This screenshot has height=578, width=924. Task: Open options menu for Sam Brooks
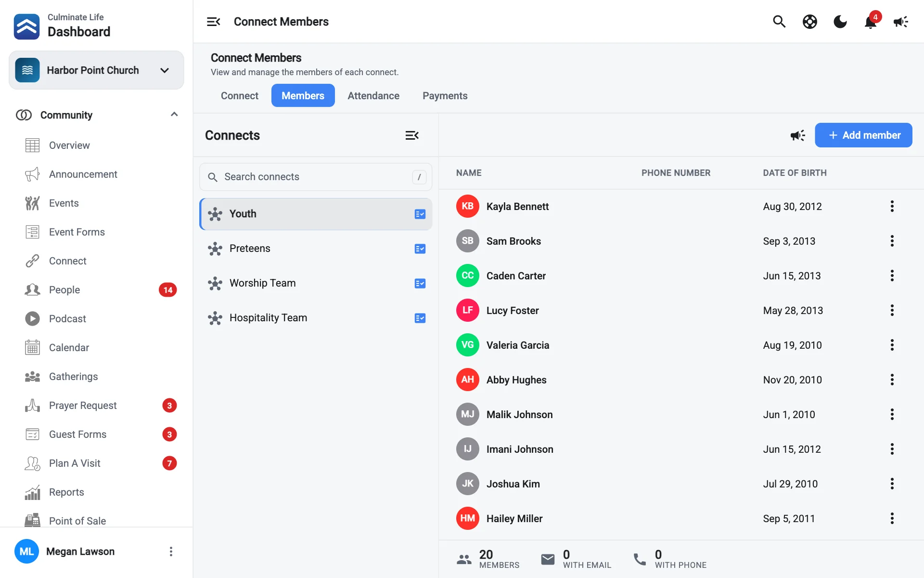[x=892, y=241]
